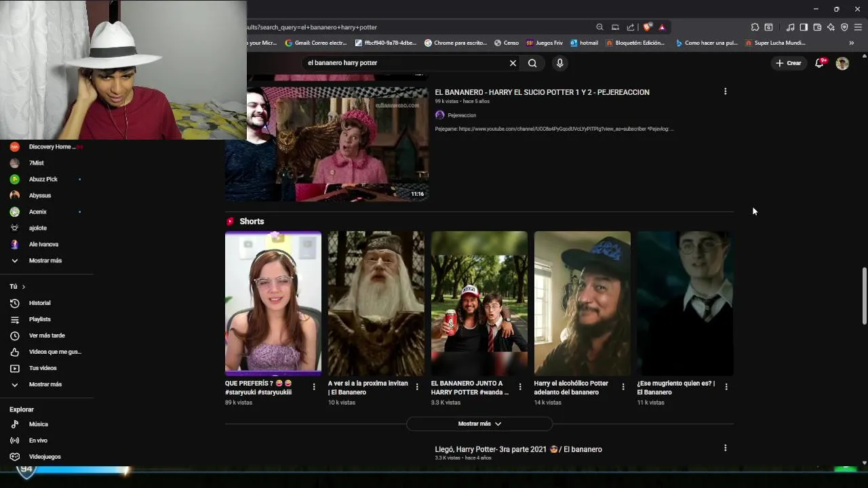
Task: Click the share page icon in address bar
Action: 630,27
